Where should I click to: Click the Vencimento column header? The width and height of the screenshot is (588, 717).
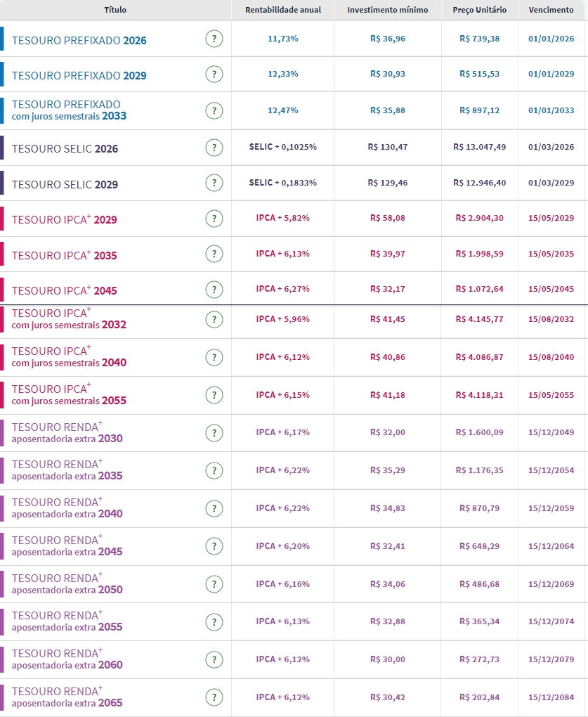551,10
